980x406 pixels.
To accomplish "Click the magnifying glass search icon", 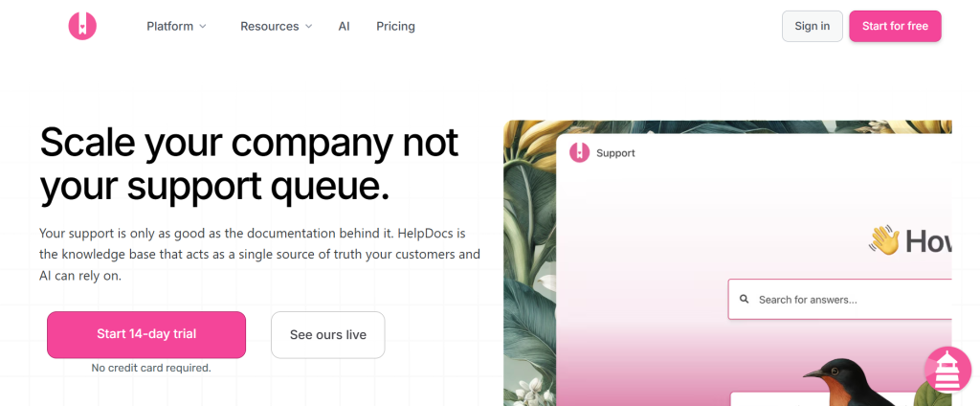I will click(745, 300).
